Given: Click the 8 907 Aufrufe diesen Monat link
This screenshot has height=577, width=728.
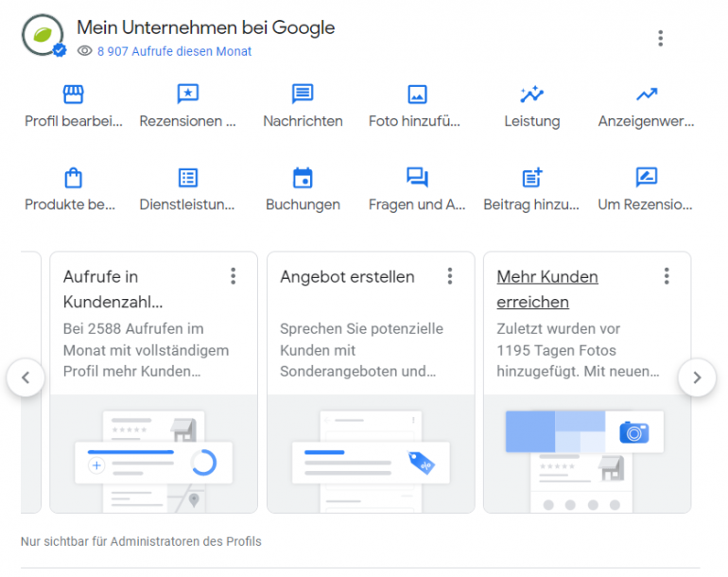Looking at the screenshot, I should coord(174,52).
